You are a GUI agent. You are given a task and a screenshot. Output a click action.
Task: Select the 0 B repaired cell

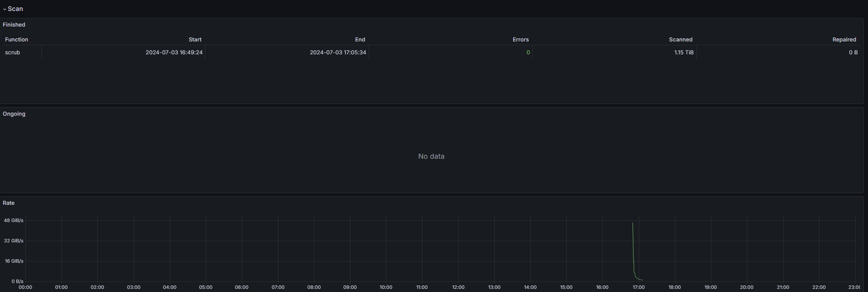[x=853, y=52]
